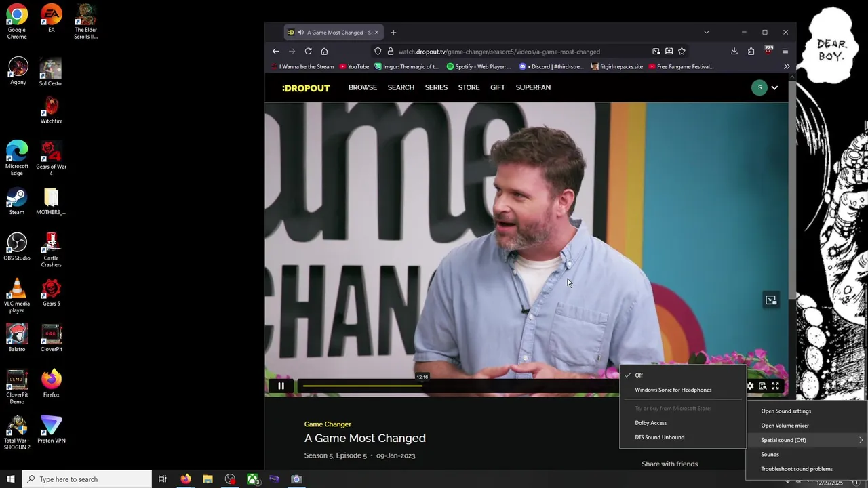Reload the Dropout page
This screenshot has height=488, width=868.
click(308, 52)
